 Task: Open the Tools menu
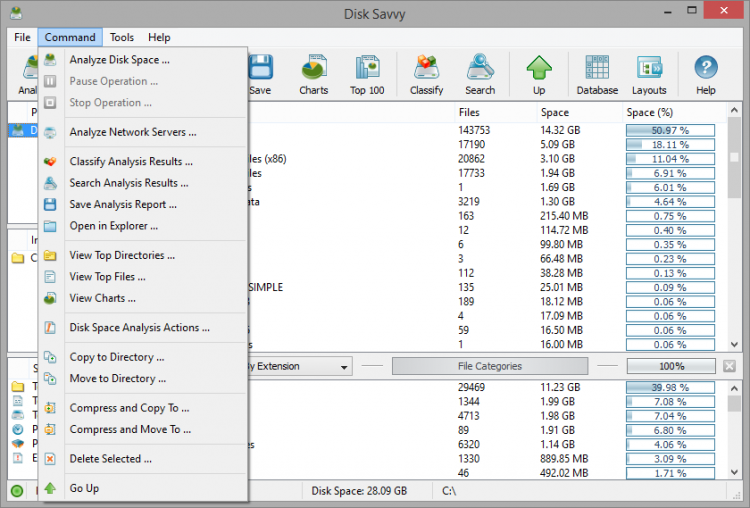click(121, 37)
